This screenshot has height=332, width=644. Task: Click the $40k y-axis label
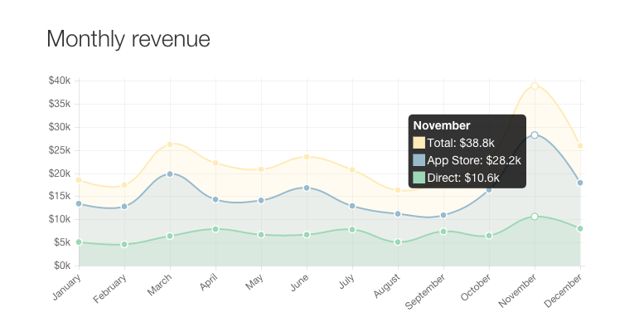coord(60,81)
